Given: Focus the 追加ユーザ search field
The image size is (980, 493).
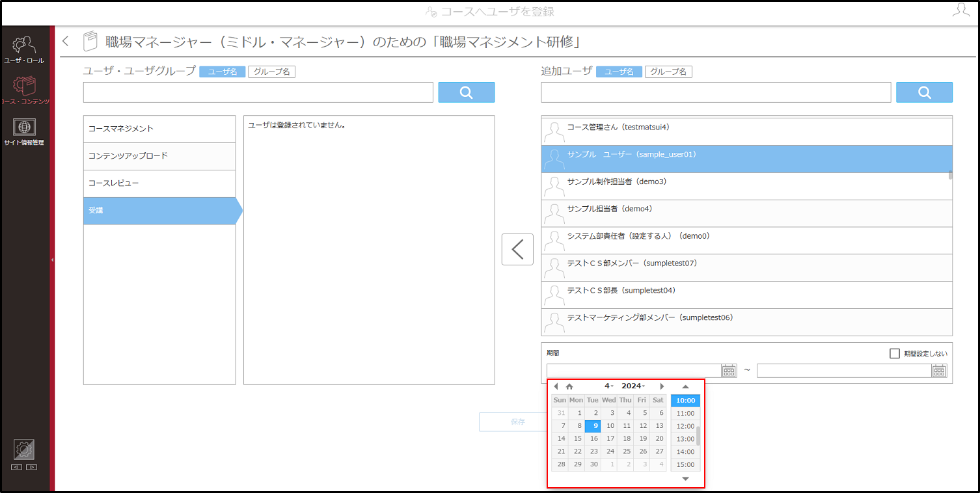Looking at the screenshot, I should point(716,92).
